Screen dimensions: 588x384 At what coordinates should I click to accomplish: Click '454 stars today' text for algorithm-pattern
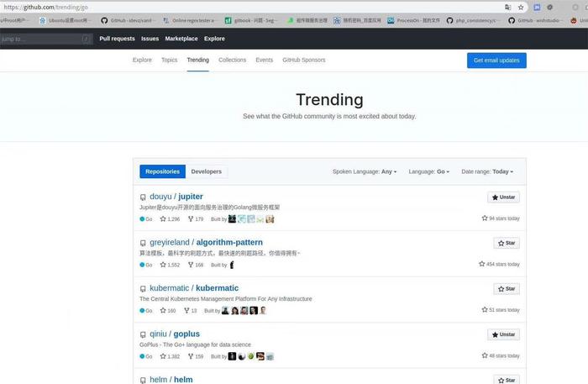coord(499,264)
